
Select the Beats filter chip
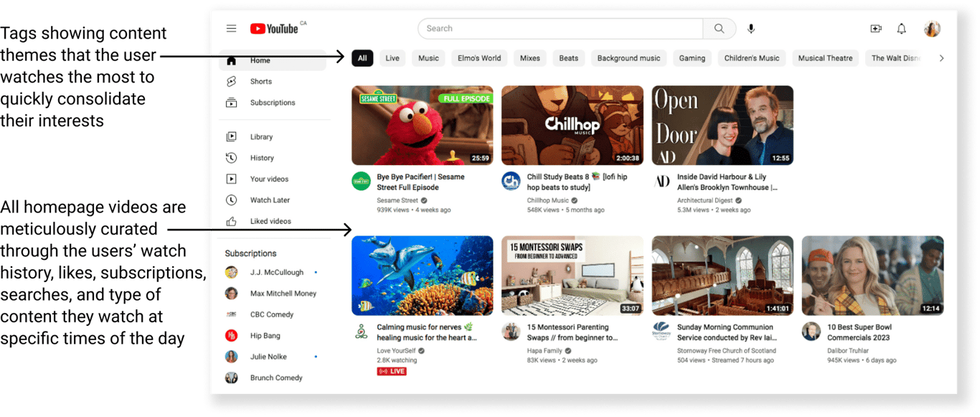click(569, 58)
